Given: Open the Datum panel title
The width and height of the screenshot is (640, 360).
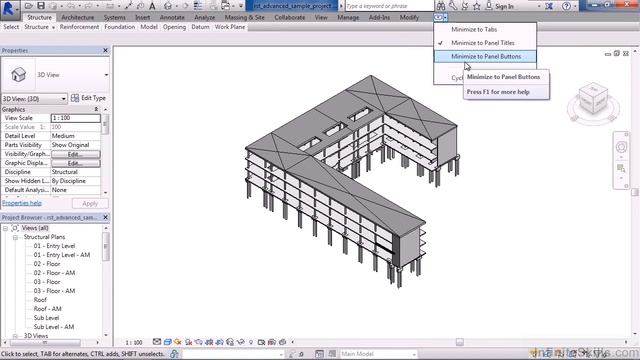Looking at the screenshot, I should (x=200, y=27).
